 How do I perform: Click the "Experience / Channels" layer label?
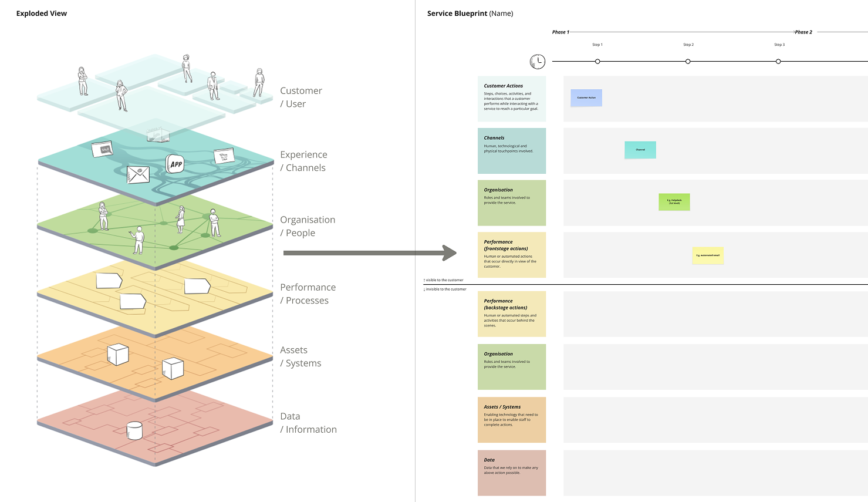click(x=303, y=161)
